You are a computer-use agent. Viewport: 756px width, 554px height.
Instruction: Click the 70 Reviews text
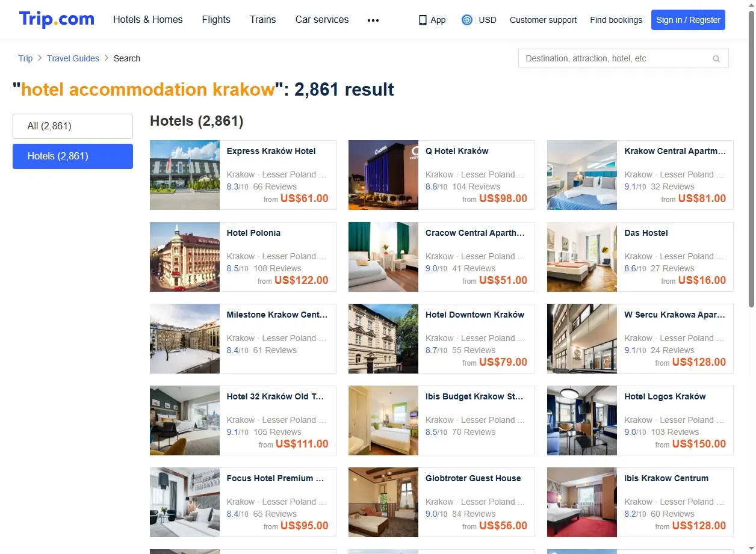point(474,432)
